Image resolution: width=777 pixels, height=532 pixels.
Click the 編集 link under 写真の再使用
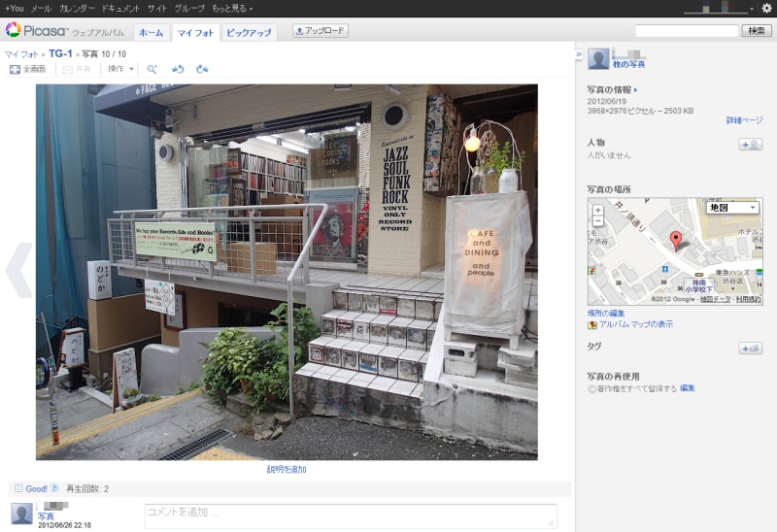(687, 388)
